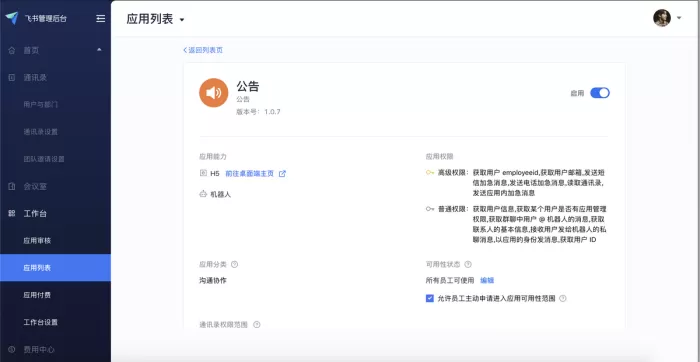This screenshot has width=700, height=362.
Task: Click the user avatar in the top right
Action: pyautogui.click(x=662, y=18)
